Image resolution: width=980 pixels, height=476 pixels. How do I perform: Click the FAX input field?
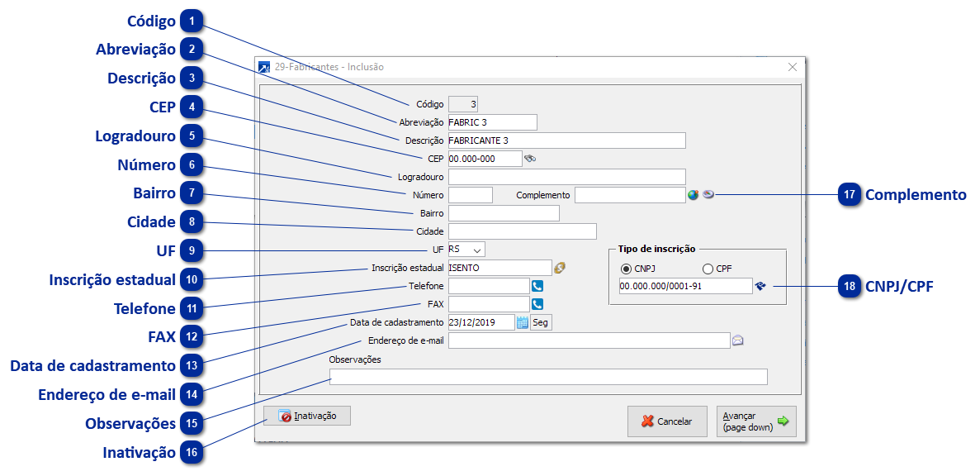488,304
